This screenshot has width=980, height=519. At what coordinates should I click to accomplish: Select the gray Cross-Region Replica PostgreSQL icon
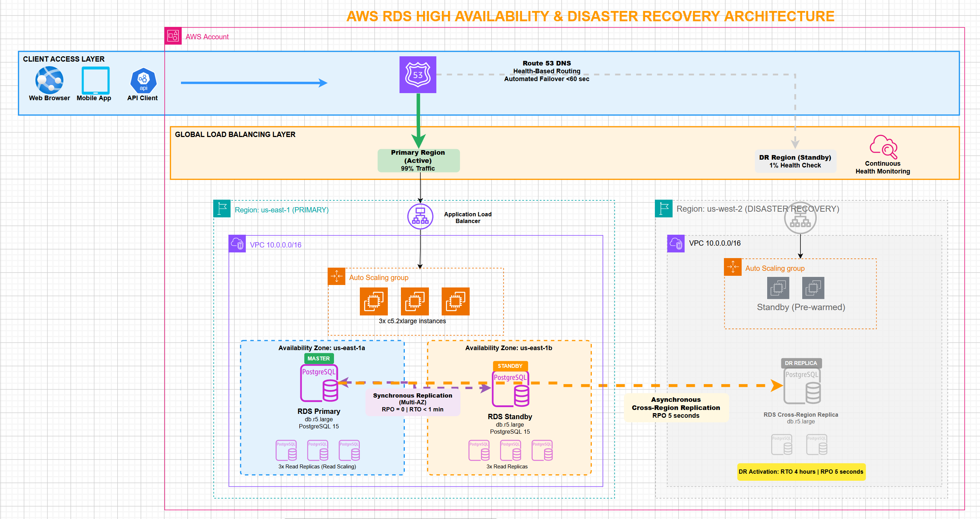click(x=802, y=386)
